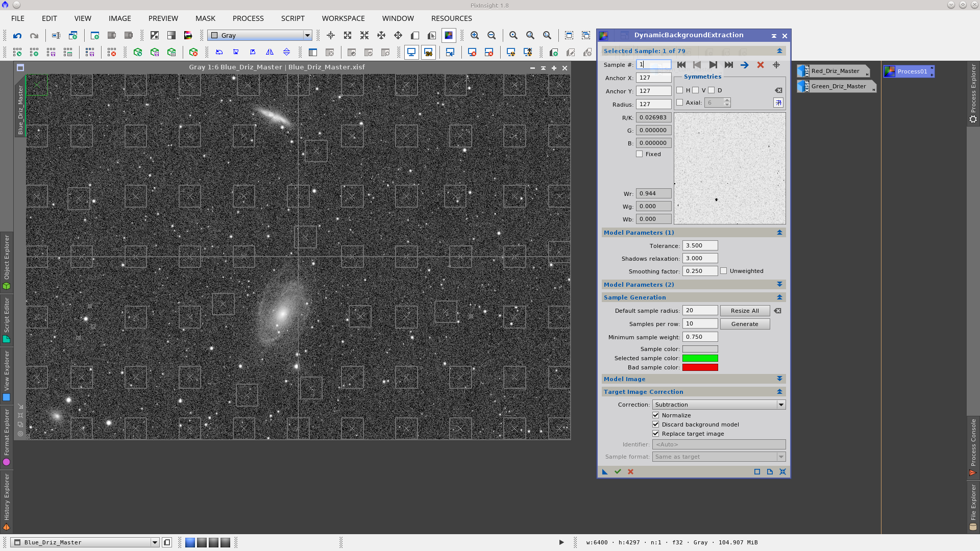Apply DBE with the green checkmark icon
The image size is (980, 551).
tap(618, 471)
